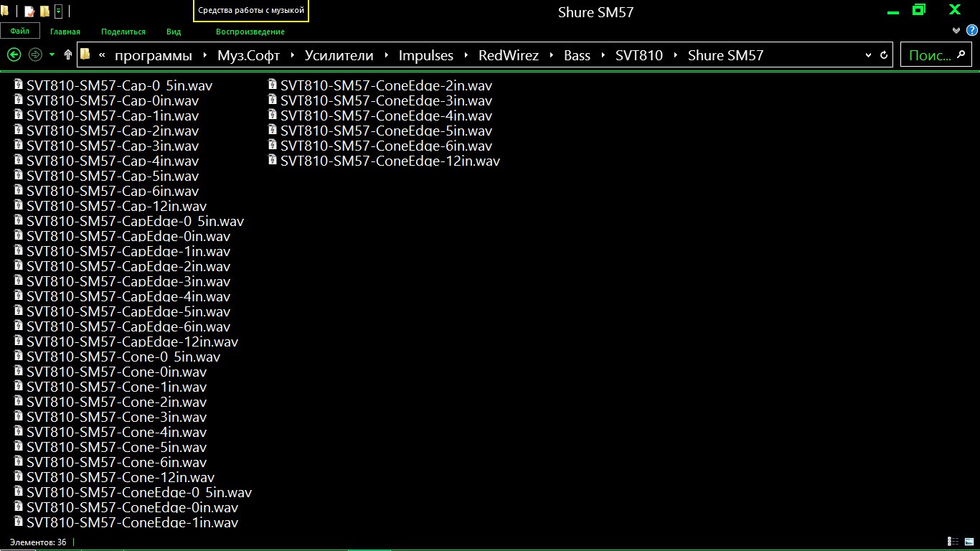Click the Back navigation arrow
The width and height of the screenshot is (980, 551).
pyautogui.click(x=14, y=55)
